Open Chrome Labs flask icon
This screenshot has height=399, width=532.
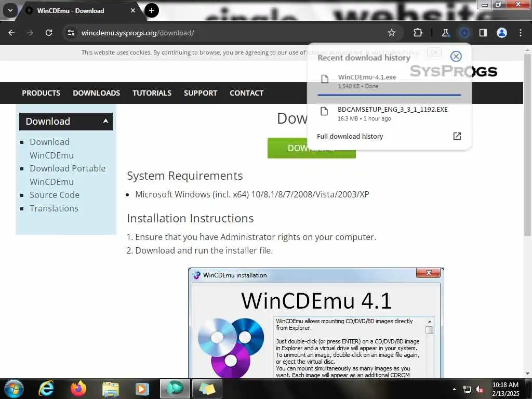coord(445,33)
